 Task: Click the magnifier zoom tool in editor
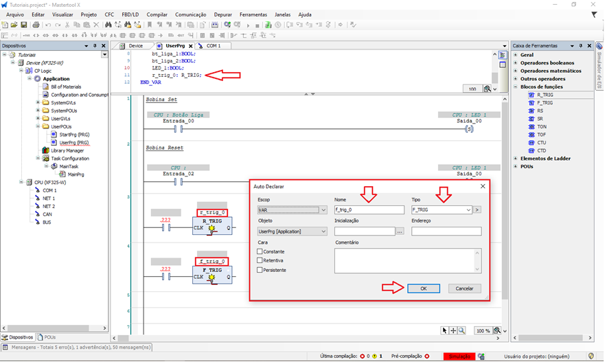tap(461, 330)
